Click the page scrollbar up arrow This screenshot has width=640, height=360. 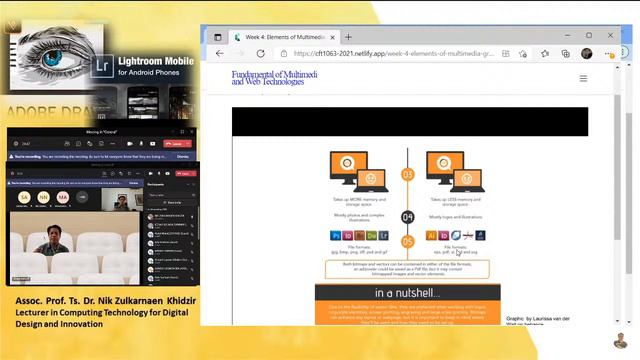tap(617, 67)
